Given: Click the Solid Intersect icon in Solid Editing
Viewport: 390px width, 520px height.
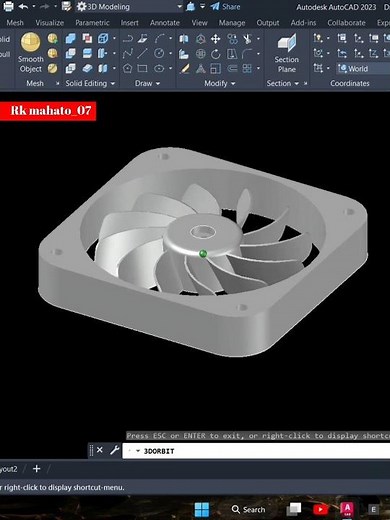Looking at the screenshot, I should [70, 68].
